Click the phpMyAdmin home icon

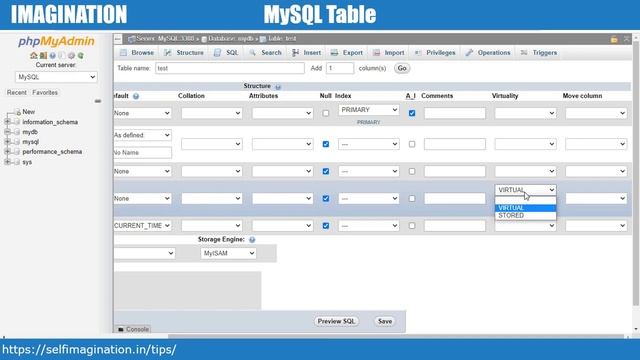[33, 56]
